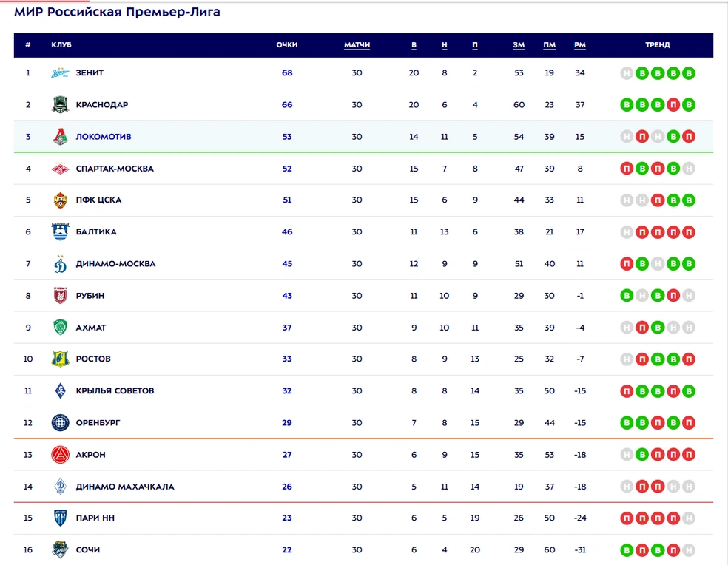Click the Sochi club logo
This screenshot has height=565, width=728.
pyautogui.click(x=61, y=549)
